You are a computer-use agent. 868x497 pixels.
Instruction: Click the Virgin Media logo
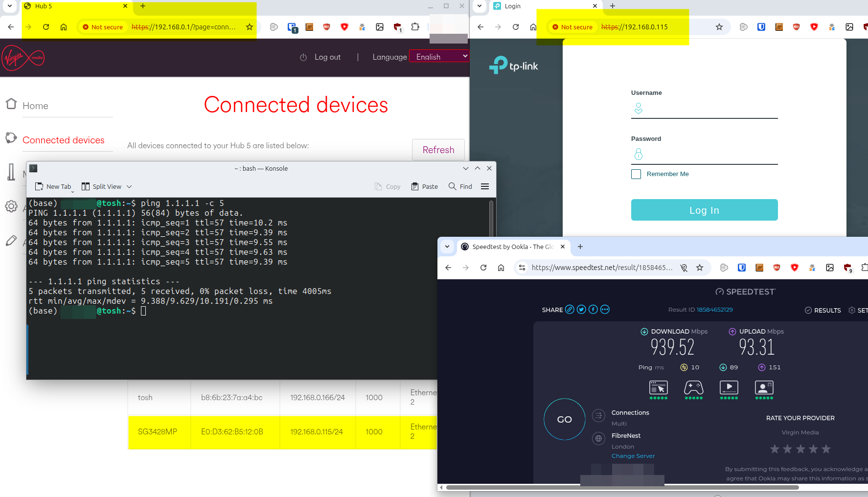[23, 58]
